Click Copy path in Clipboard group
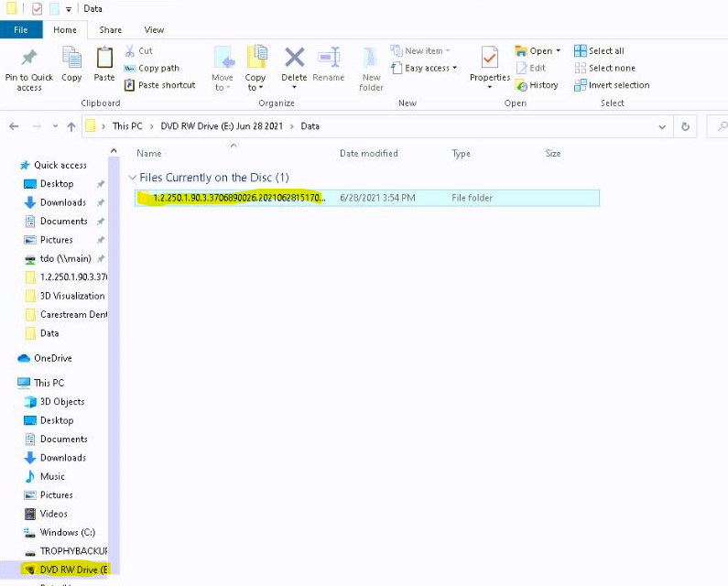Screen dimensions: 728x586 click(158, 68)
